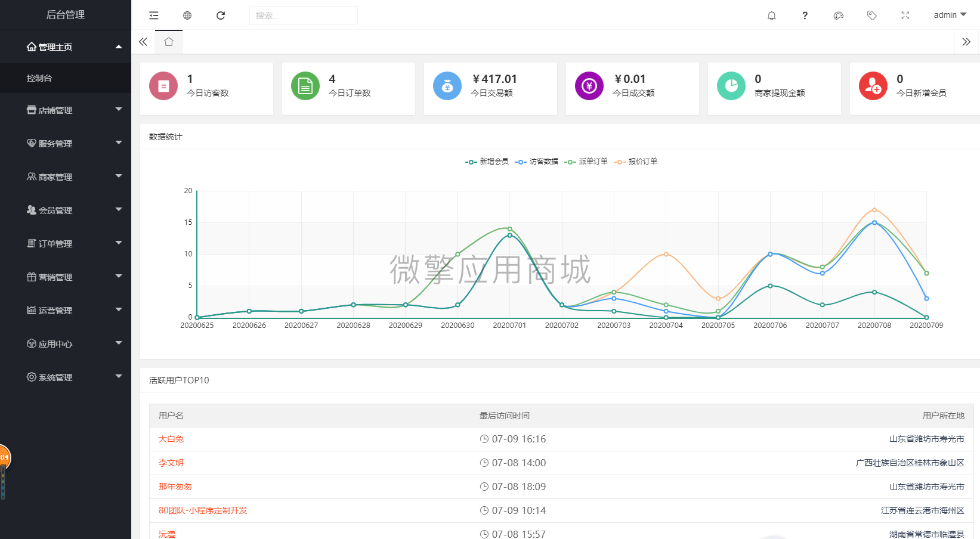Toggle 报价订单 series in chart legend
The image size is (980, 539).
tap(635, 162)
